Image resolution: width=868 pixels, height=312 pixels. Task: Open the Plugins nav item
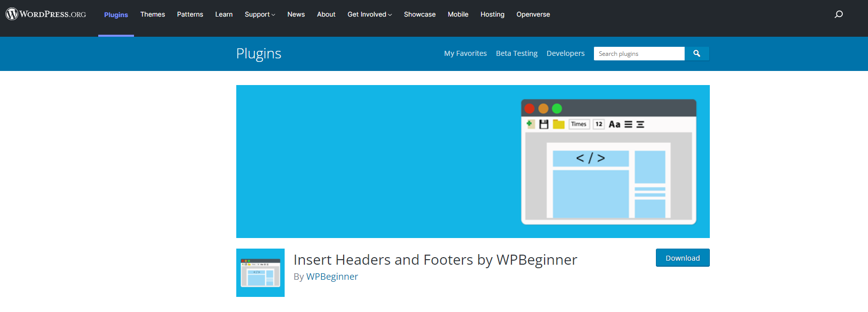(x=116, y=15)
